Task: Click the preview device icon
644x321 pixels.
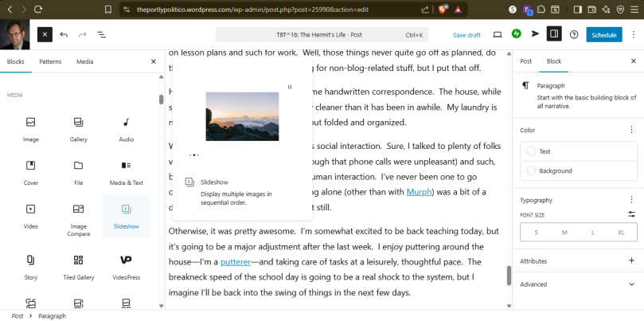Action: [x=498, y=35]
